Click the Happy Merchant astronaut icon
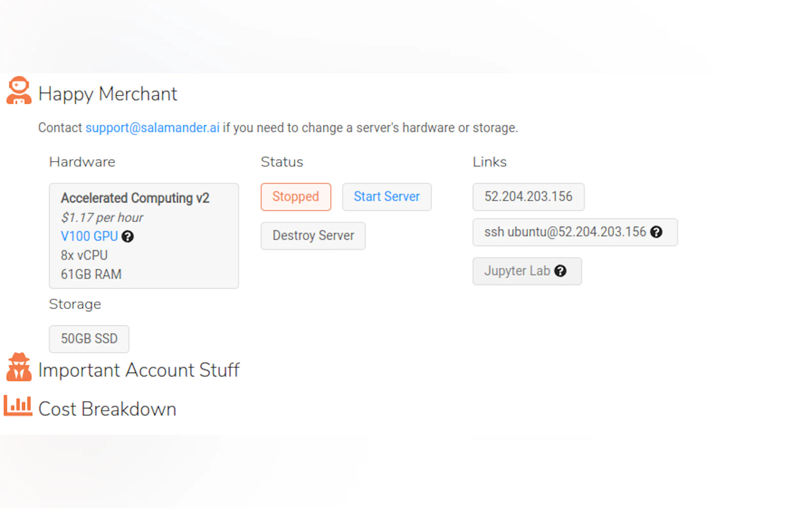This screenshot has width=812, height=508. click(19, 91)
